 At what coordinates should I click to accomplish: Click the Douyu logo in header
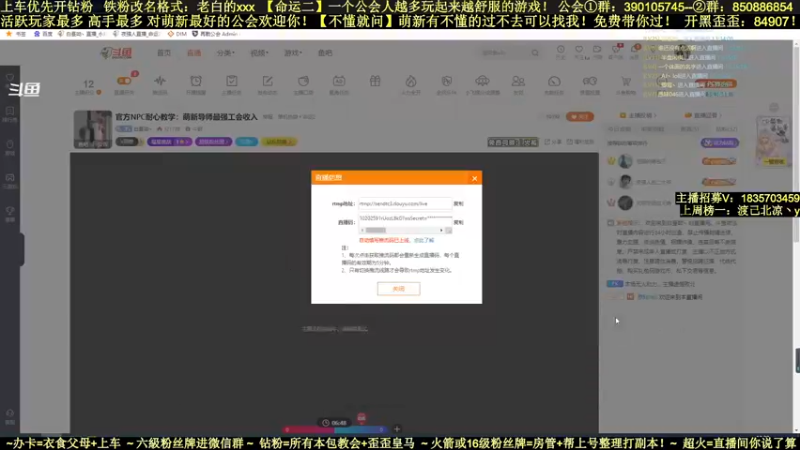[x=116, y=53]
